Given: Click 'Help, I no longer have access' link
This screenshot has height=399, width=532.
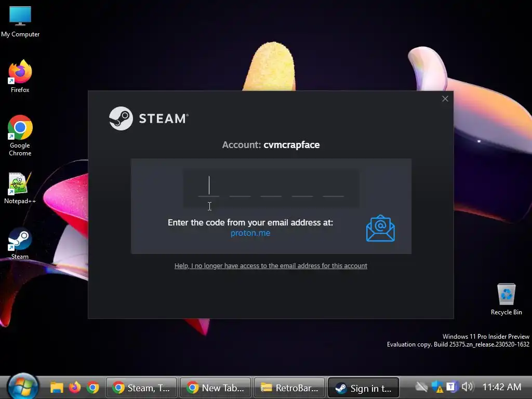Looking at the screenshot, I should coord(271,265).
